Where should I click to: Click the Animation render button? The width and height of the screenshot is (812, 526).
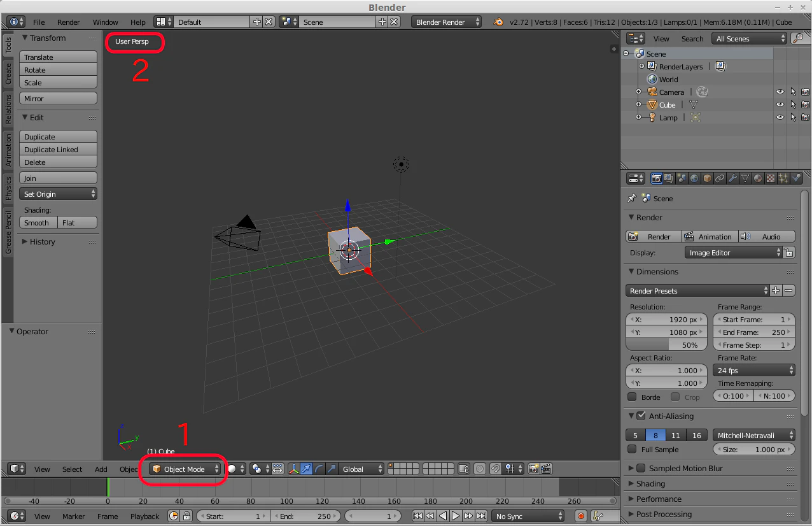coord(710,236)
